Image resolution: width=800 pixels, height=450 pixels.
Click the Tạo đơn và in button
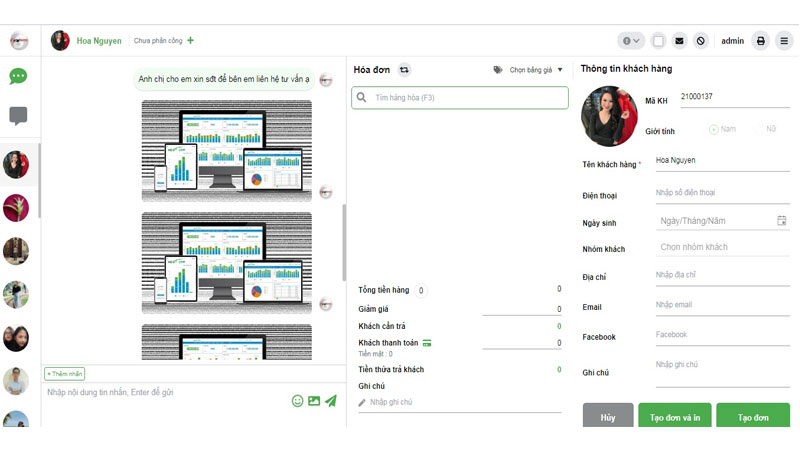click(674, 416)
